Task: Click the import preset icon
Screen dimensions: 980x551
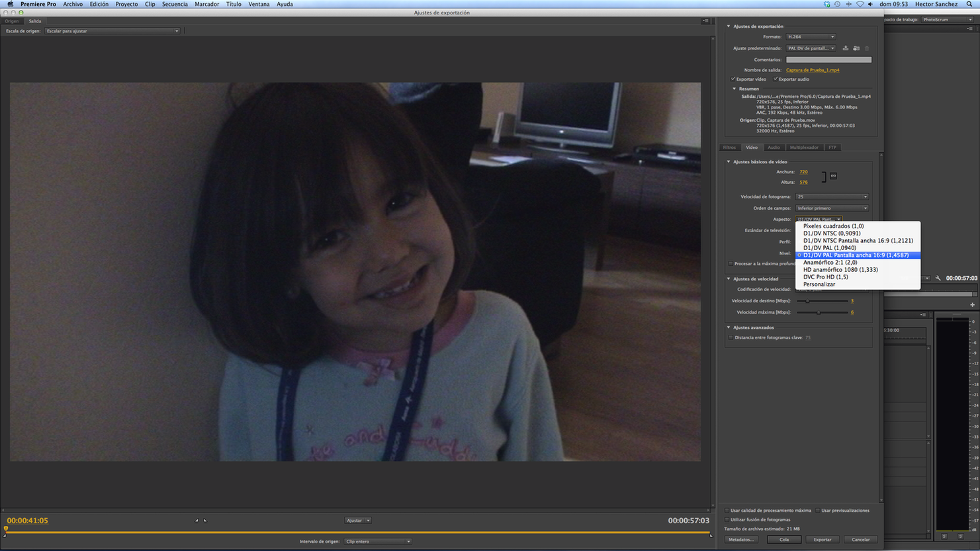Action: [x=856, y=48]
